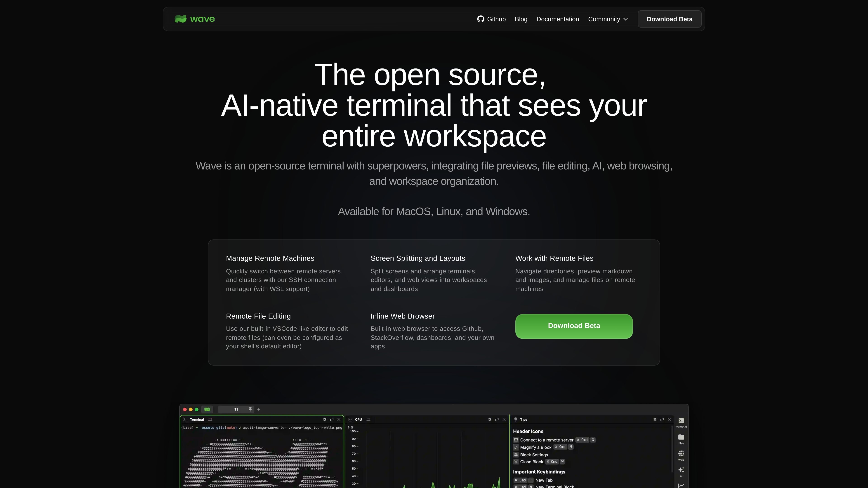Click the "G" keycap in Tips

coord(593,440)
